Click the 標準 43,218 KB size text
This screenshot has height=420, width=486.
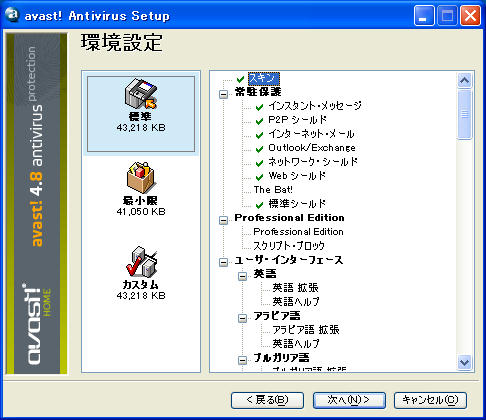[141, 128]
